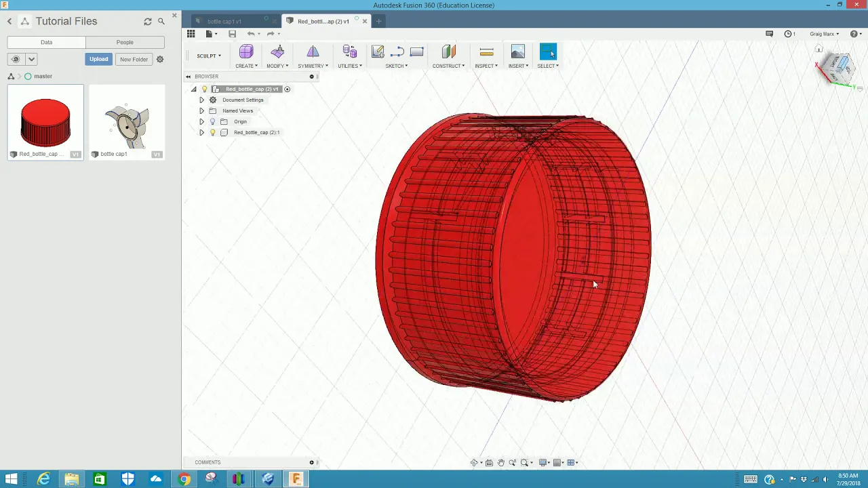Click the Orbit navigation icon
Image resolution: width=868 pixels, height=488 pixels.
pos(475,463)
